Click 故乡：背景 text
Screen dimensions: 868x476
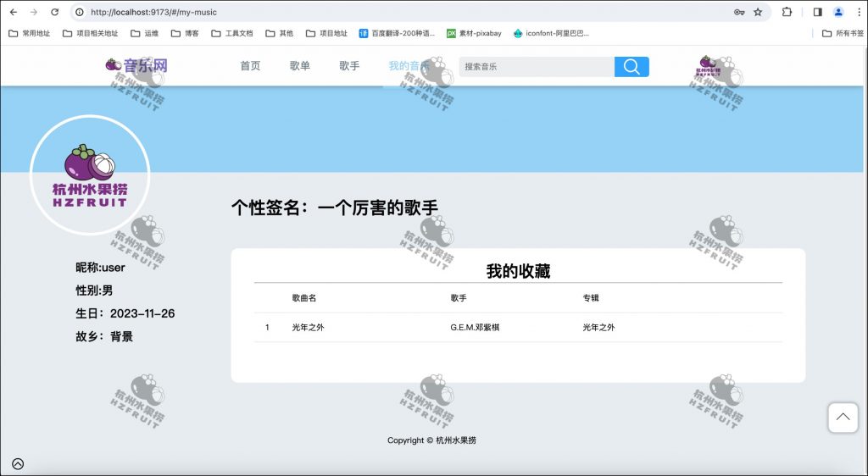pos(104,337)
